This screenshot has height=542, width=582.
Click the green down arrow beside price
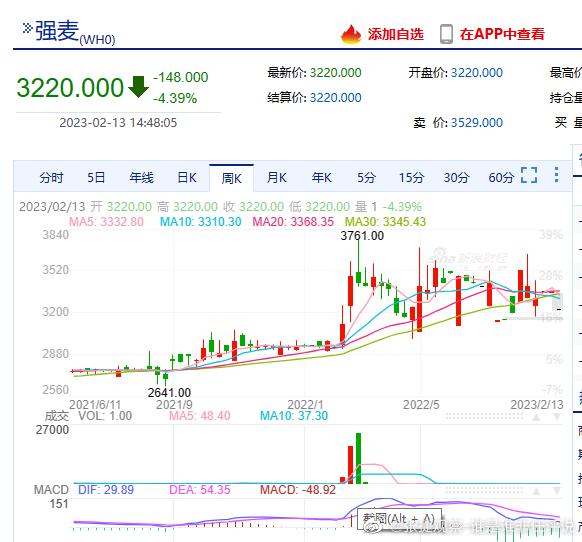(x=138, y=87)
